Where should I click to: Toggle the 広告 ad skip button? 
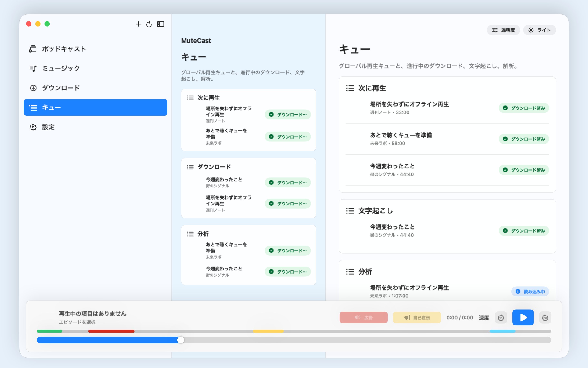coord(363,317)
